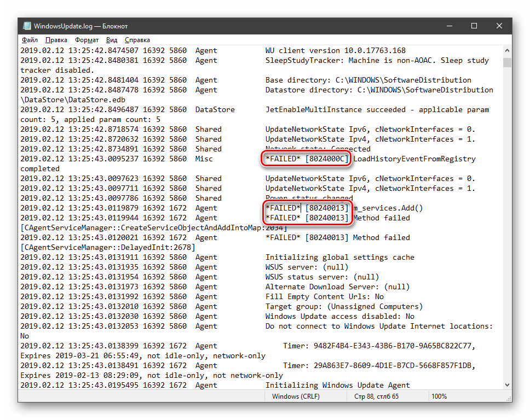Screen dimensions: 530x420
Task: Click the vertical scrollbar thumb
Action: click(508, 61)
